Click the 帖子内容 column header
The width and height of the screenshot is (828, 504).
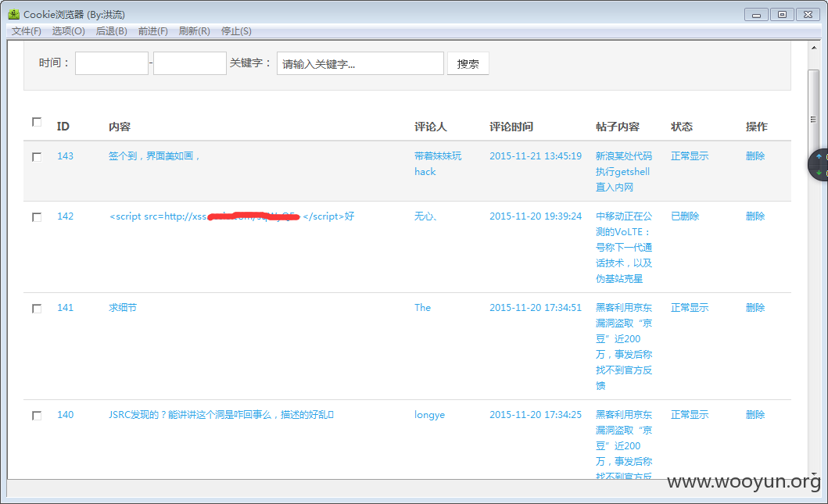click(x=618, y=127)
